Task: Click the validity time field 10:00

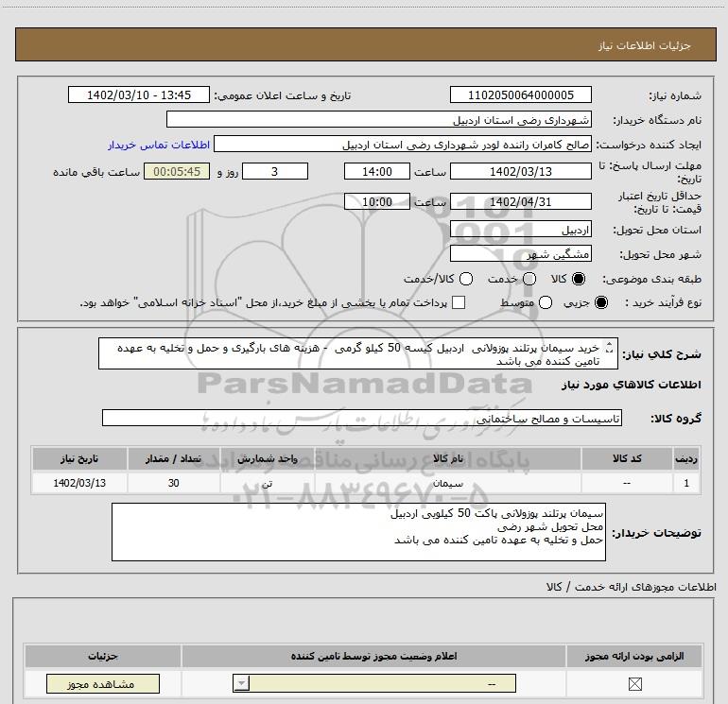Action: (x=377, y=201)
